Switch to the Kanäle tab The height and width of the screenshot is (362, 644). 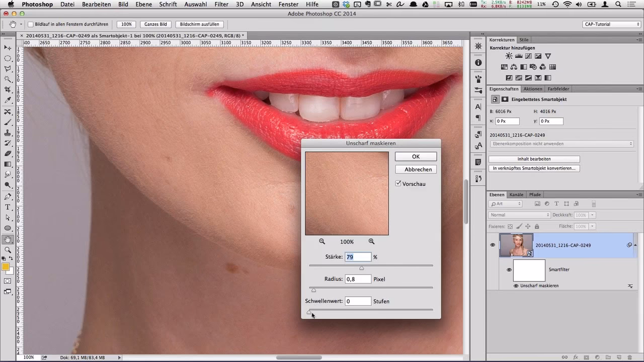click(x=516, y=195)
